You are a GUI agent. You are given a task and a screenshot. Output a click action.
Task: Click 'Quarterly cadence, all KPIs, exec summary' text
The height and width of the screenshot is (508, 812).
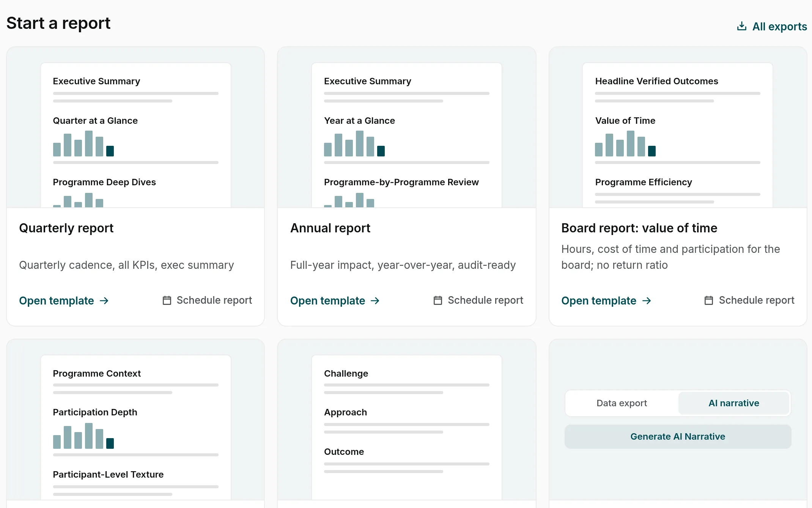(x=126, y=265)
